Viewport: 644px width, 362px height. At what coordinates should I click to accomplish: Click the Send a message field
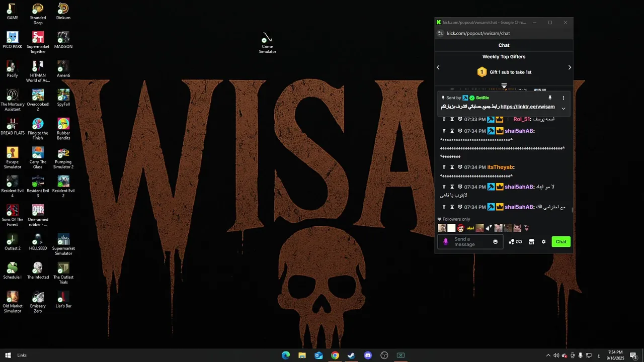click(x=471, y=242)
